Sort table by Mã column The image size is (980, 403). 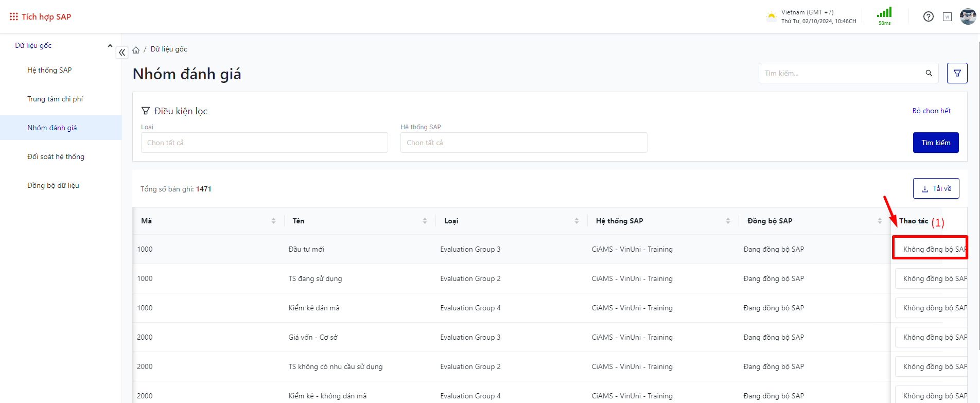point(273,221)
